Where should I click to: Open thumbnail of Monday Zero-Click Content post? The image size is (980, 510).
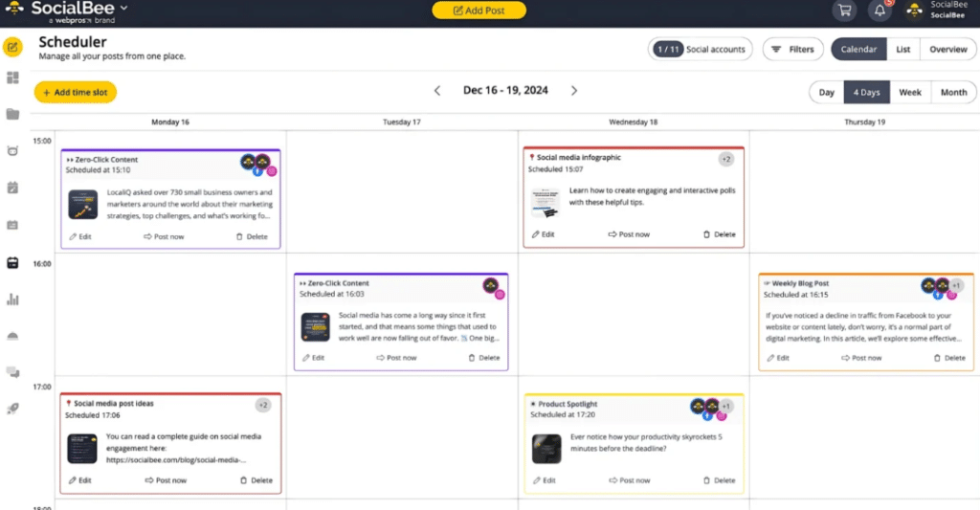pos(82,205)
